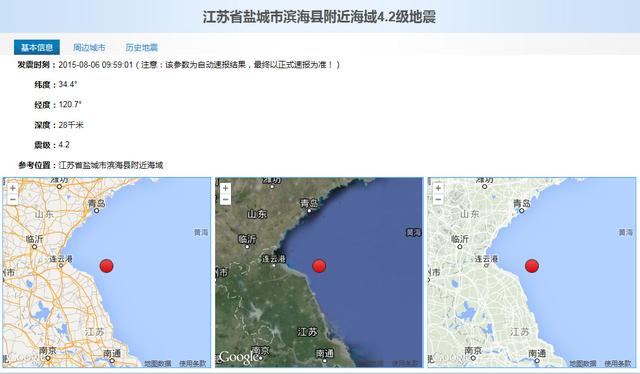Select the latitude value 34.4°

click(x=68, y=85)
